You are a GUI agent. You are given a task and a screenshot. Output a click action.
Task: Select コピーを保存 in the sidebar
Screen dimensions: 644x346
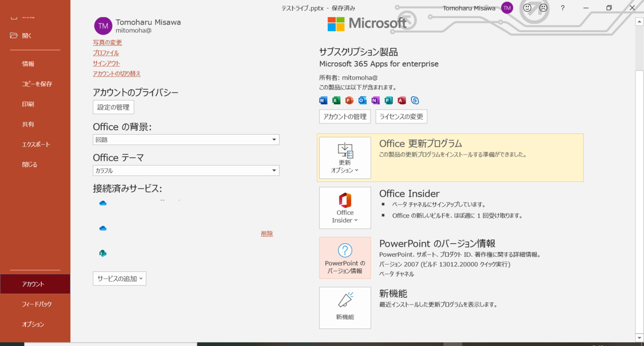point(37,84)
